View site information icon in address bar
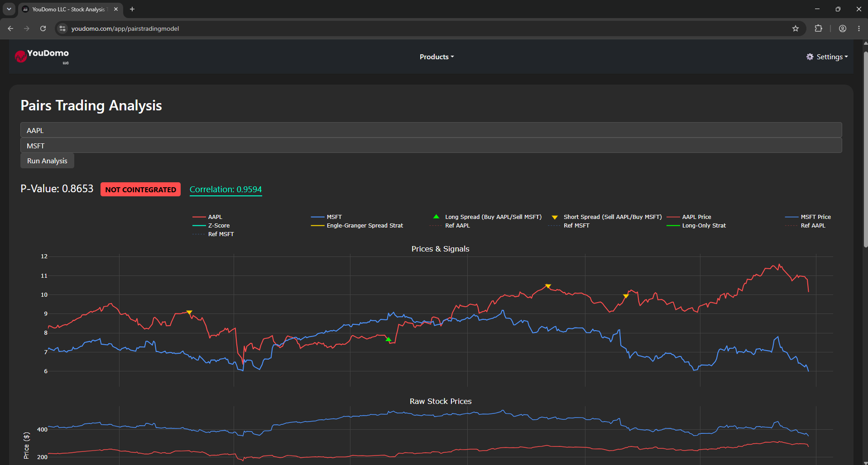 pos(62,28)
